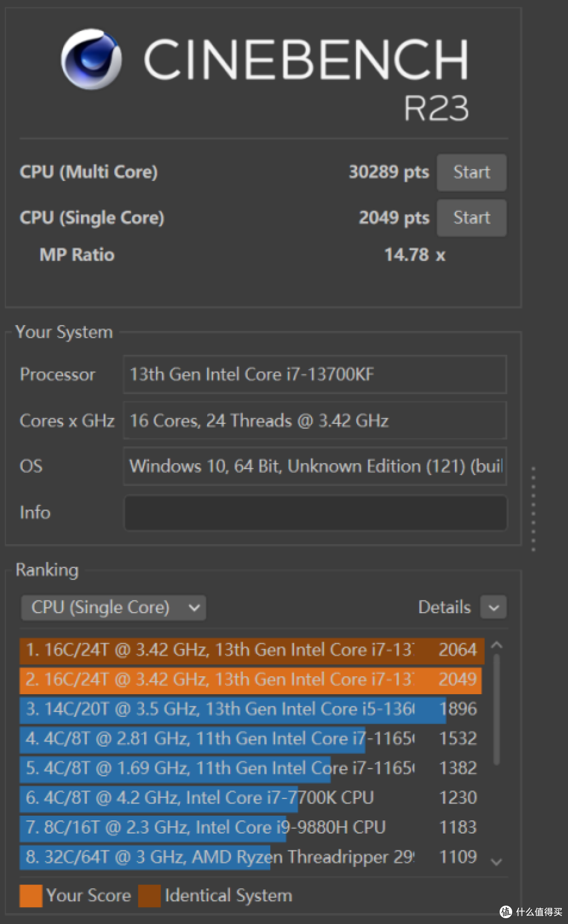Screen dimensions: 568x924
Task: Select the Core i5 ranking entry 1896
Action: [251, 709]
